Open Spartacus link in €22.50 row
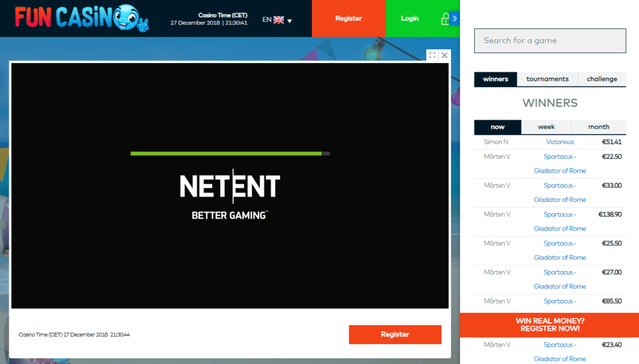Image resolution: width=639 pixels, height=364 pixels. 560,164
